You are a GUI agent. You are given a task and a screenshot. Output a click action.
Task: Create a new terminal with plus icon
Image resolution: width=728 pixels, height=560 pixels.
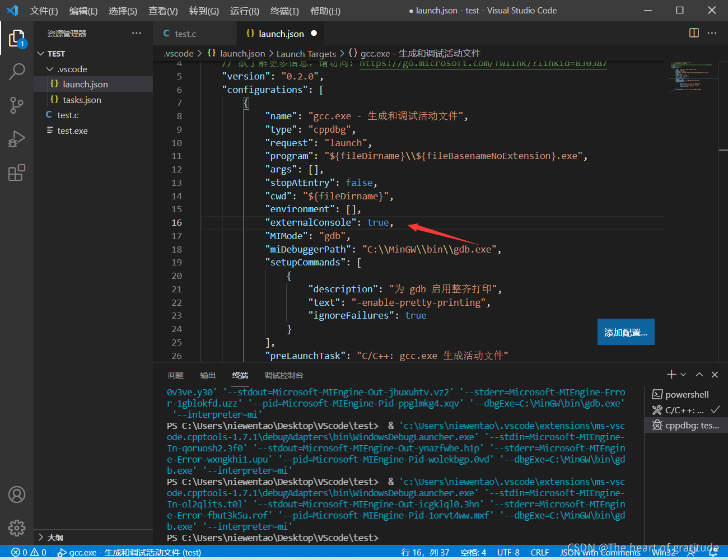(671, 374)
